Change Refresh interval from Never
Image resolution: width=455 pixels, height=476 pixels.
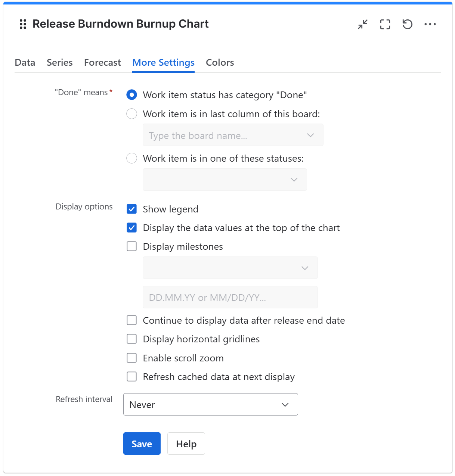point(210,404)
